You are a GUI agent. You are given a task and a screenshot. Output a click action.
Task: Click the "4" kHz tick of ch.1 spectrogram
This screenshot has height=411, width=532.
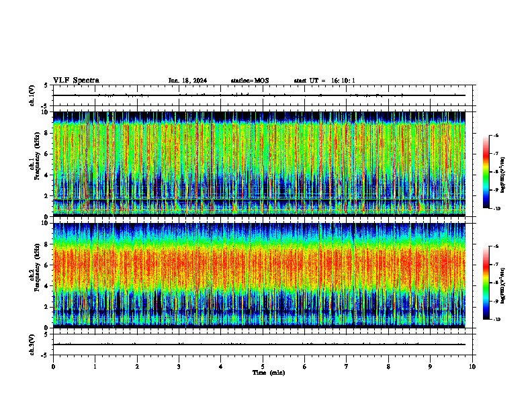[48, 175]
